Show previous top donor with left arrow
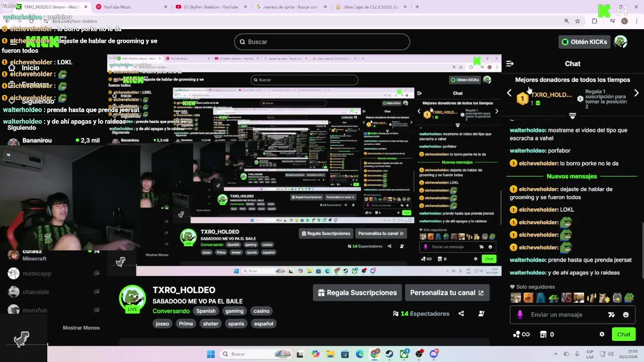This screenshot has height=362, width=644. [509, 93]
